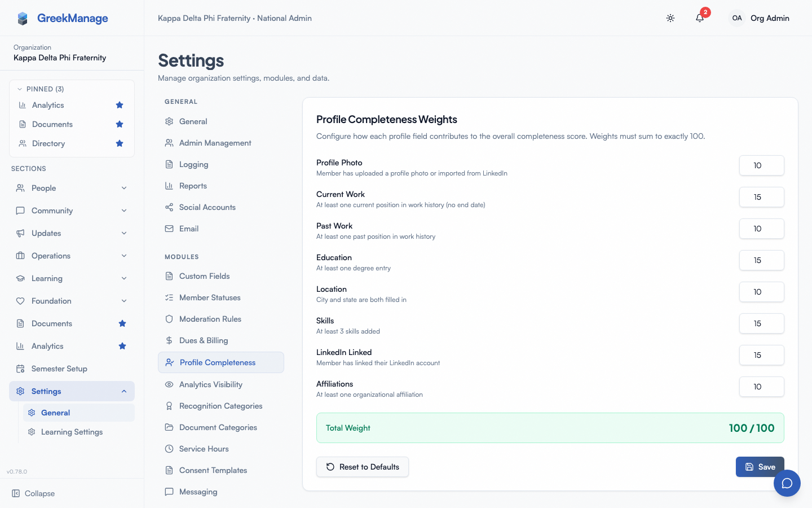812x508 pixels.
Task: Click the GreekManage cube logo
Action: [x=23, y=19]
